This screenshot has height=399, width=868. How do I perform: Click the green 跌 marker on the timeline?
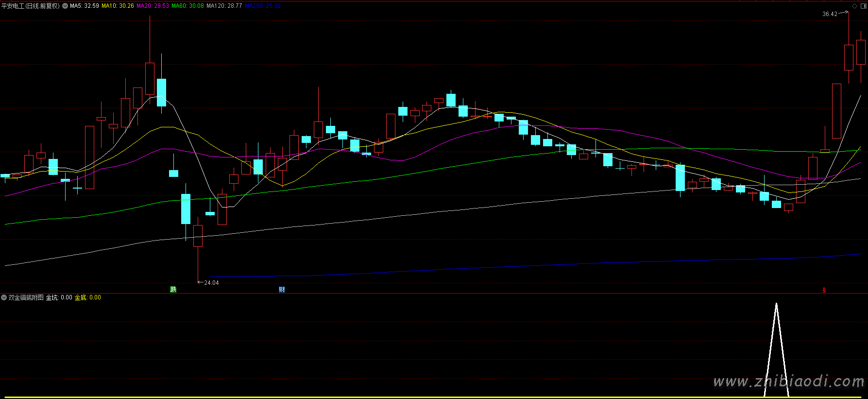(173, 290)
